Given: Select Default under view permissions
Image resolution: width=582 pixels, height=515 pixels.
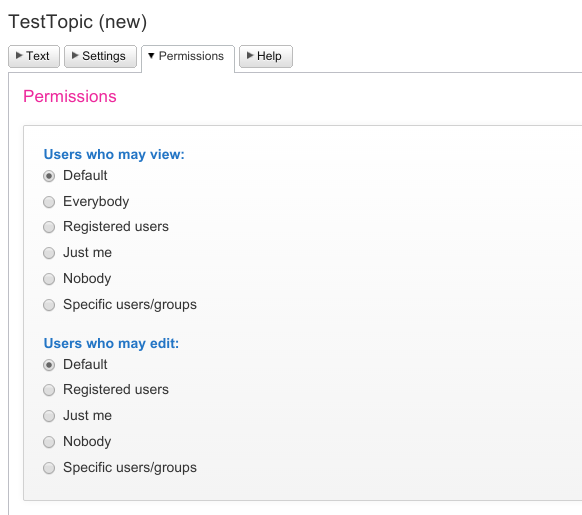Looking at the screenshot, I should tap(49, 176).
